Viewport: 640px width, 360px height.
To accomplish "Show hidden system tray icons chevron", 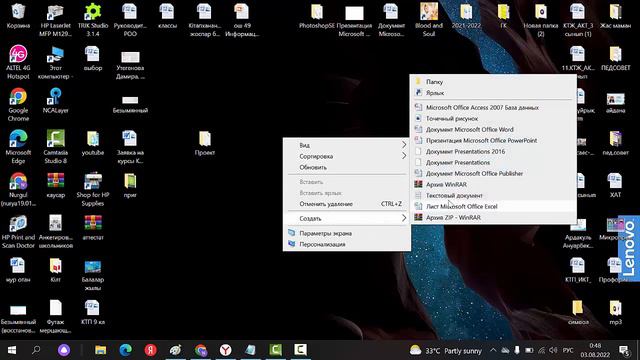I will [493, 350].
